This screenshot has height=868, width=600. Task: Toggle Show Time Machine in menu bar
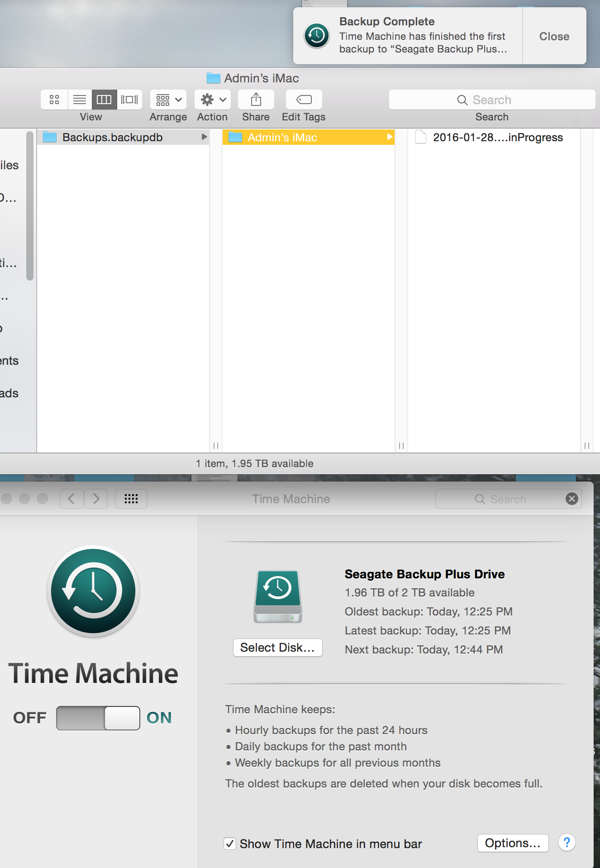(x=230, y=844)
